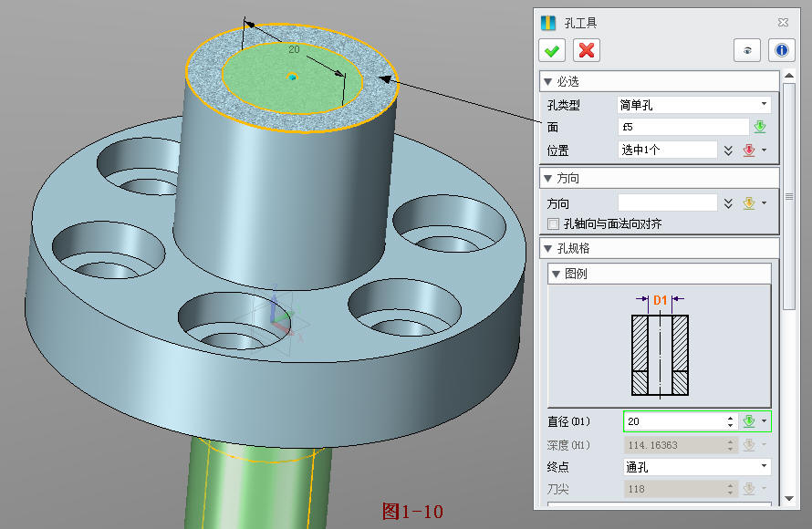The height and width of the screenshot is (529, 812).
Task: Click the green selector arrow beside 面 field
Action: [759, 127]
